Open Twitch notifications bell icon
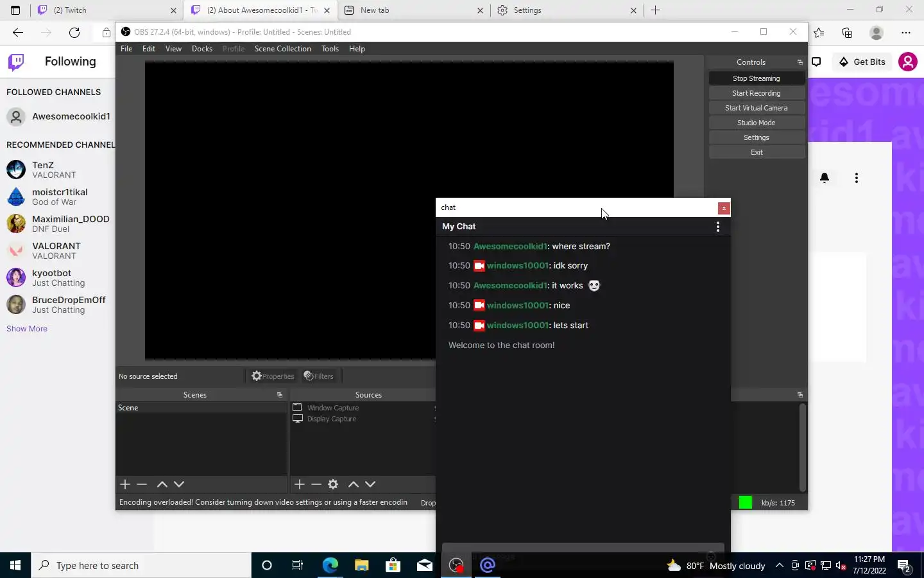This screenshot has width=924, height=578. click(x=825, y=178)
